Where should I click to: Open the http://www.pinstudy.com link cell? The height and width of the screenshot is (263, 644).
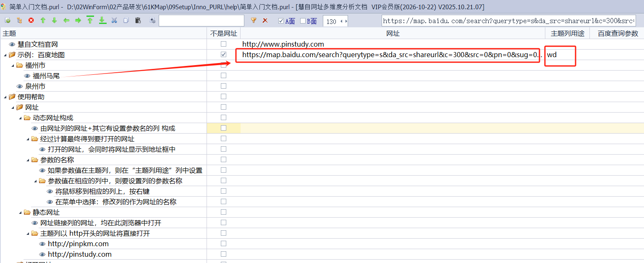[283, 44]
